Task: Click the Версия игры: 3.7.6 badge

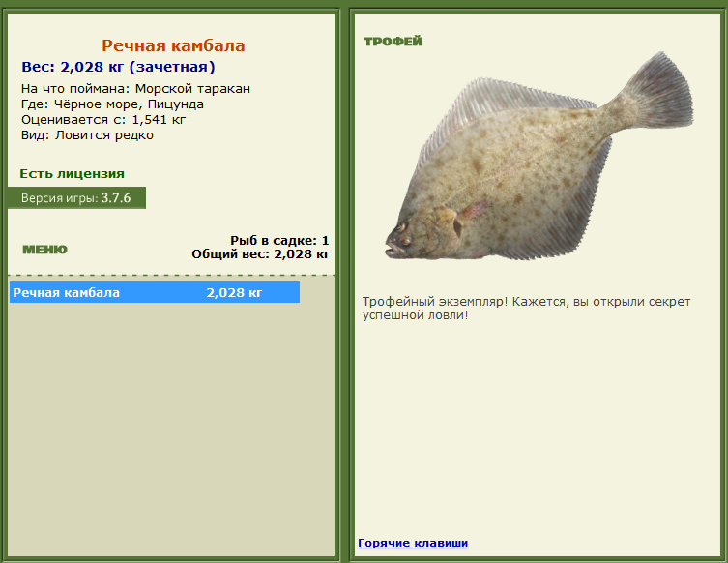Action: point(76,198)
